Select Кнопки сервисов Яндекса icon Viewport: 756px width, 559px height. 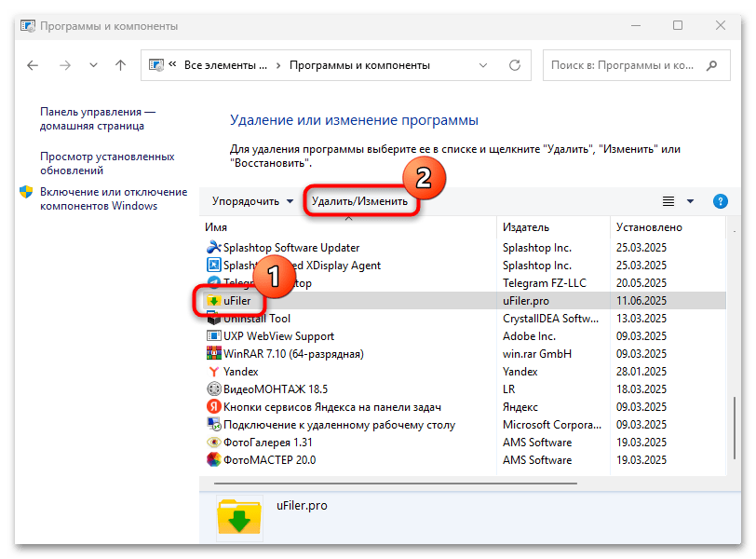pos(213,406)
